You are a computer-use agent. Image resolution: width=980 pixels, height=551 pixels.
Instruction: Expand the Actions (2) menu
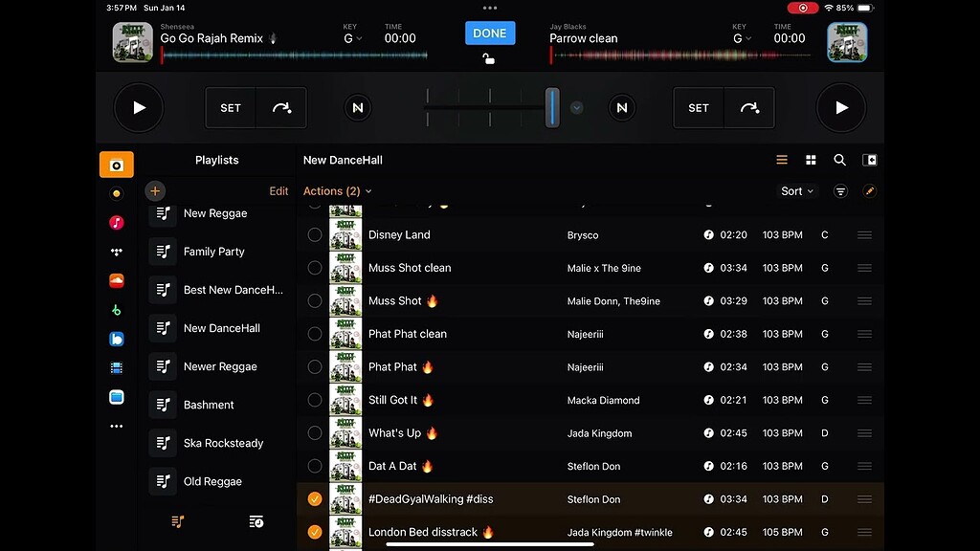337,190
